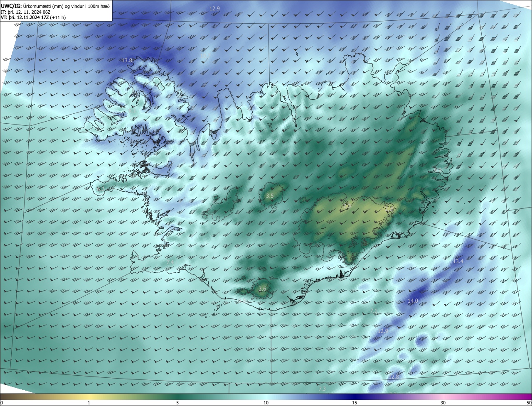Click the colorbar tick label 15

pos(355,403)
